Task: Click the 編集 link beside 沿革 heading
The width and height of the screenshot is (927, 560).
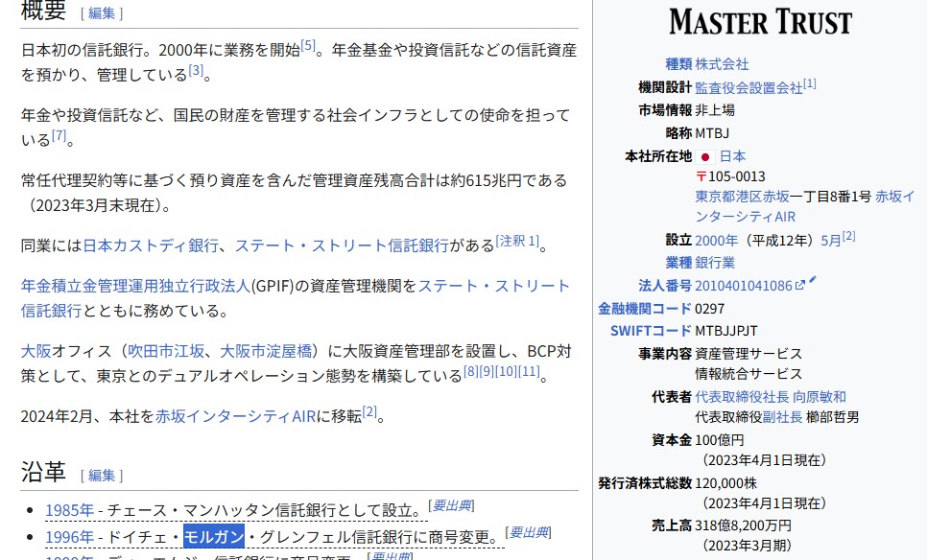Action: [x=102, y=475]
